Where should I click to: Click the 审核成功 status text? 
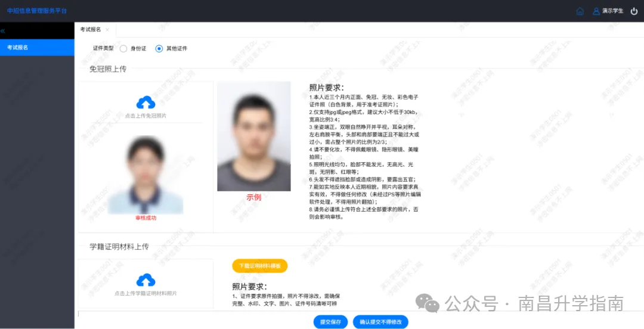point(146,218)
